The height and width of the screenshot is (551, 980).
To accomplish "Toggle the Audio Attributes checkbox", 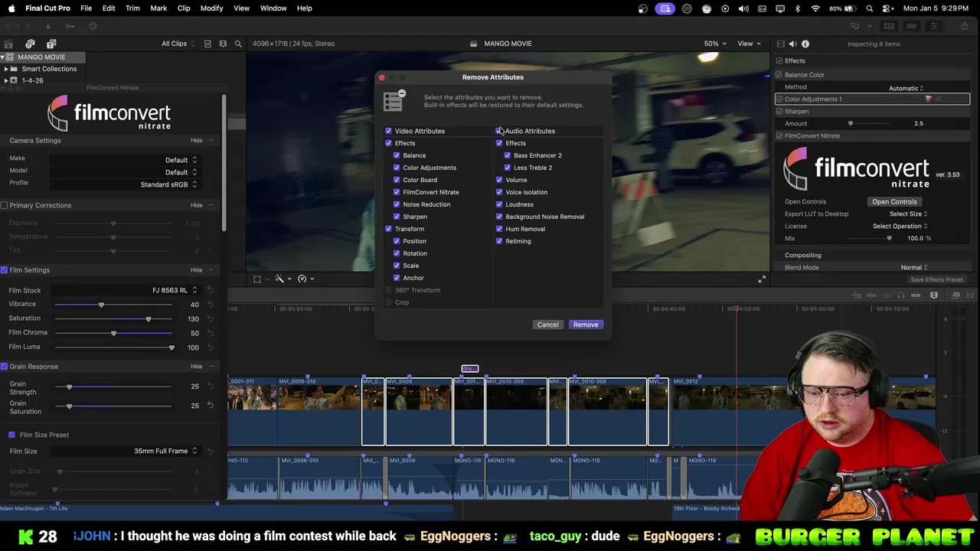I will coord(499,131).
